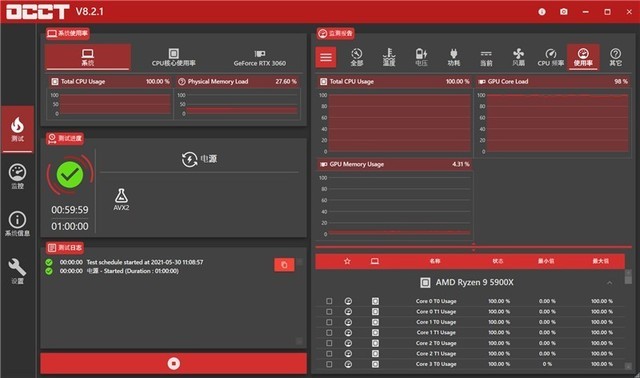
Task: Sort by the 状态 column header
Action: 498,261
